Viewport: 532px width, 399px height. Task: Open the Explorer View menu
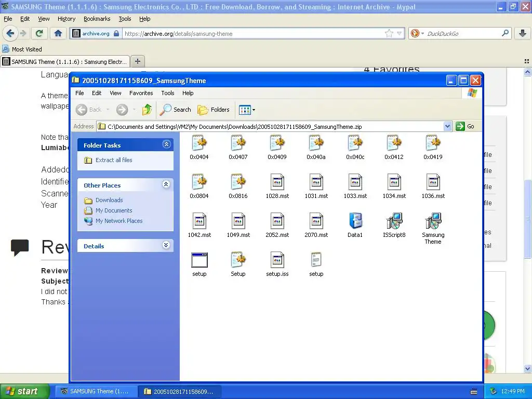(x=115, y=93)
